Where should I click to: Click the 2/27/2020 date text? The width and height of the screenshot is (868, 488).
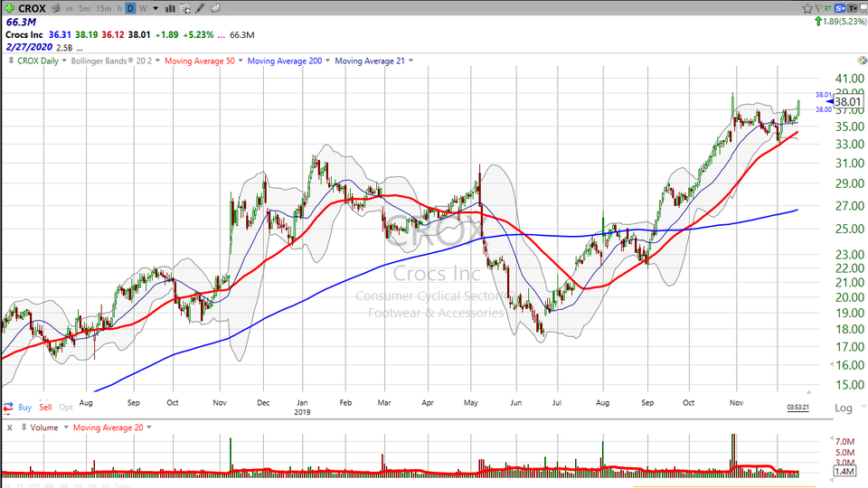pos(29,47)
